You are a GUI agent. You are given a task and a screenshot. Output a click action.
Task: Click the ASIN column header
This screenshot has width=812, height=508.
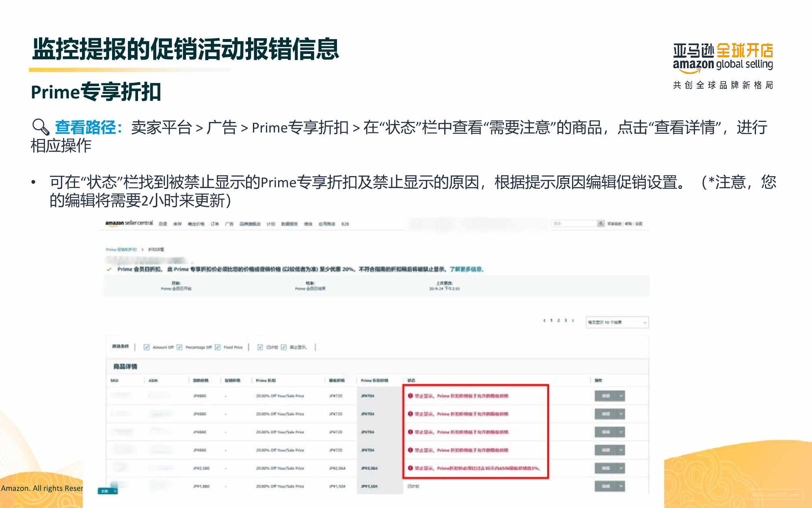tap(153, 380)
